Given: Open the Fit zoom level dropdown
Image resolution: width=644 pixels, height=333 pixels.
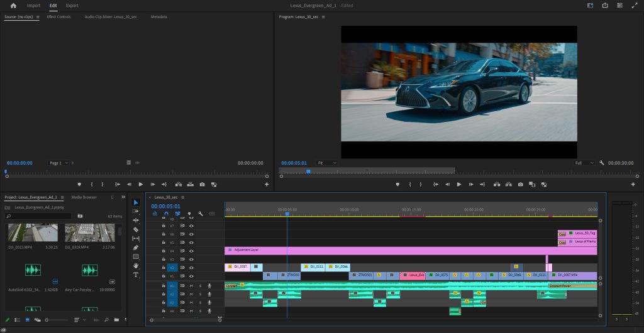Looking at the screenshot, I should click(326, 163).
